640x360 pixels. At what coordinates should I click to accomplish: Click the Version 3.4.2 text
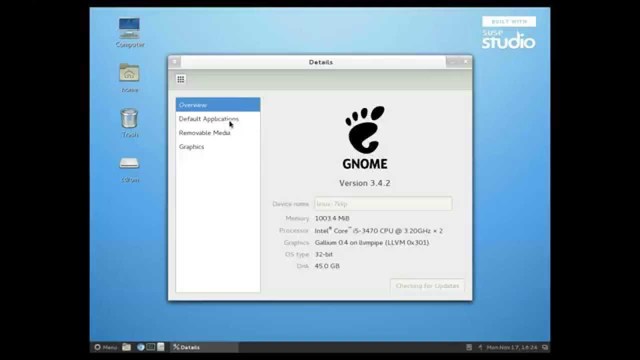(x=365, y=183)
